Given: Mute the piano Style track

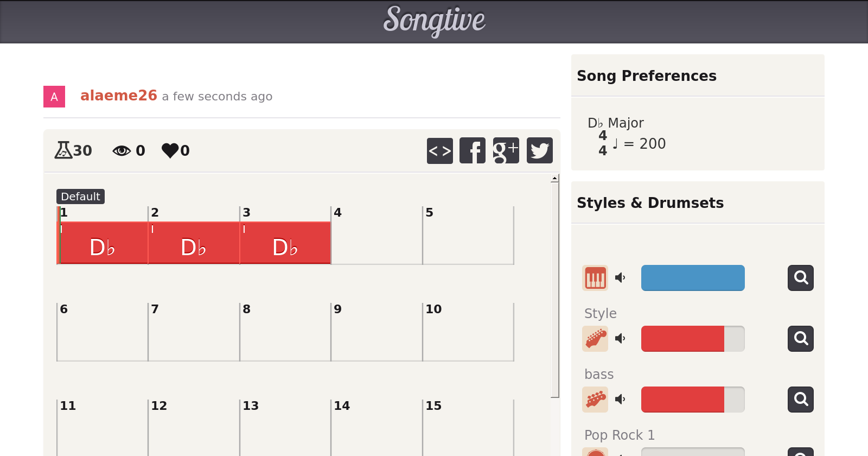Looking at the screenshot, I should pos(620,278).
